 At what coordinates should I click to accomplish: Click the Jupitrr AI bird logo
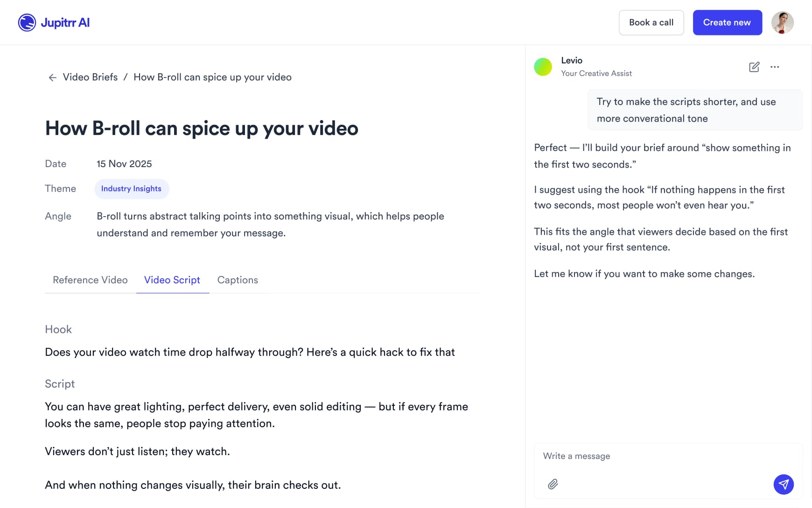click(27, 22)
